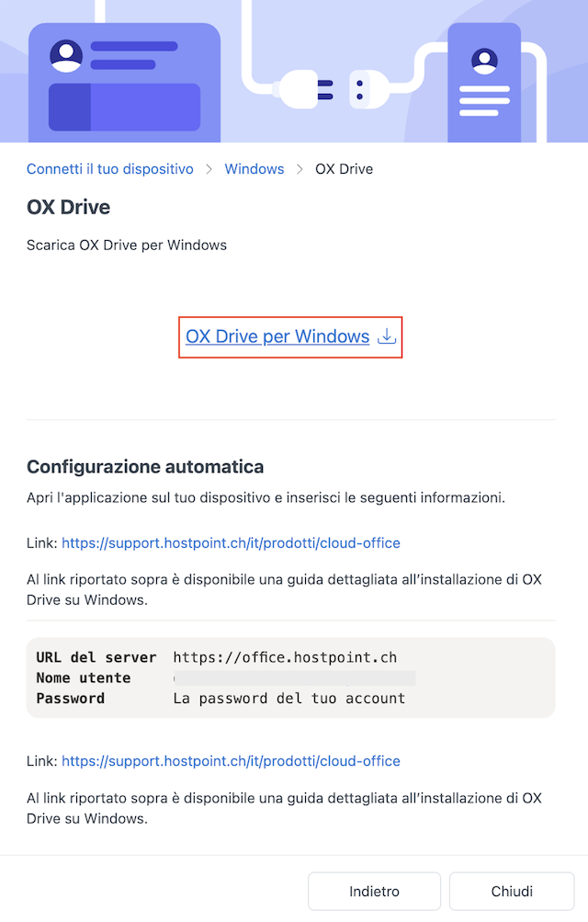Image resolution: width=588 pixels, height=922 pixels.
Task: Go back with the Indietro button
Action: tap(374, 892)
